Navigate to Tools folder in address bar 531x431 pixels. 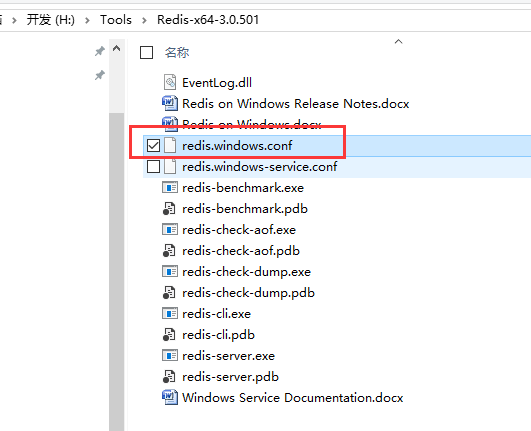(x=115, y=20)
